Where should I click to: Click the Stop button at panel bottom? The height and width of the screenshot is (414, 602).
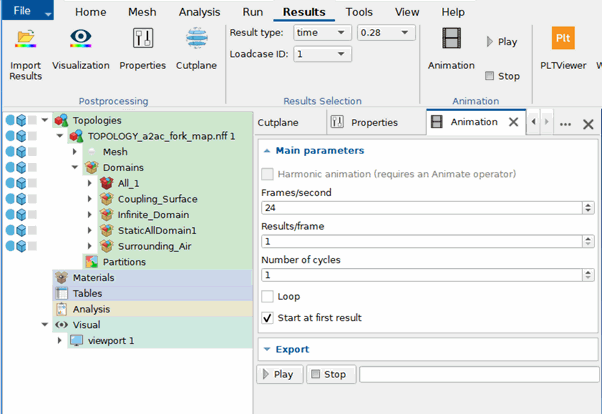click(331, 374)
